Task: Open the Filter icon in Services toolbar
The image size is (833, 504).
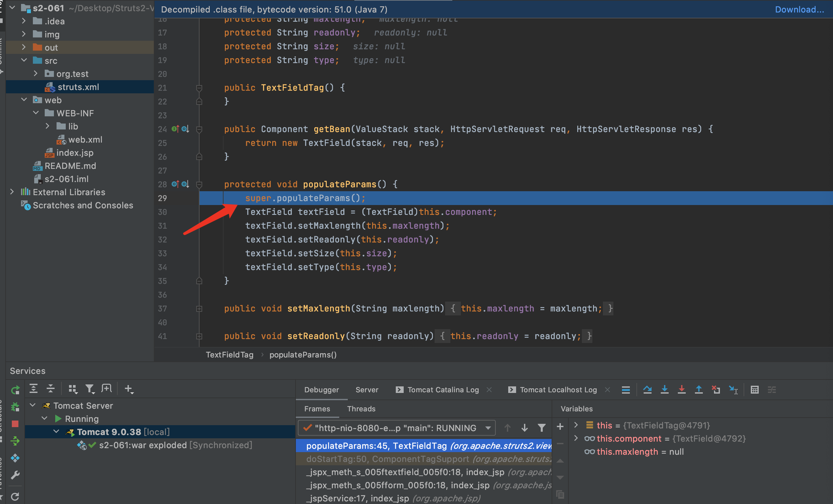Action: (x=90, y=389)
